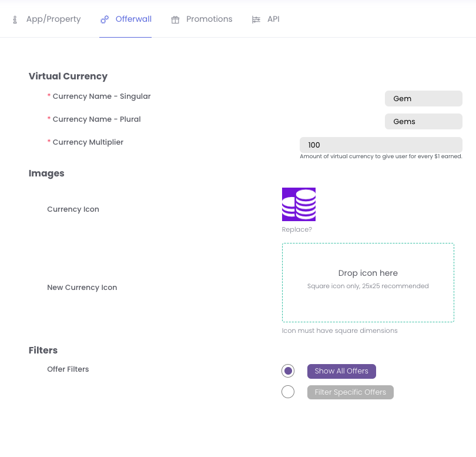
Task: Click 'Square icon only, 25x25 recommended' text
Action: (368, 286)
